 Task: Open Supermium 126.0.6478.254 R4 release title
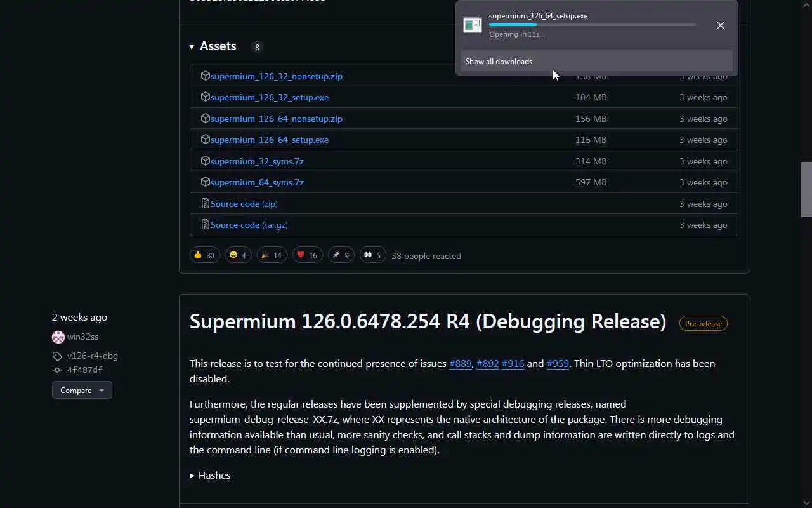click(428, 321)
